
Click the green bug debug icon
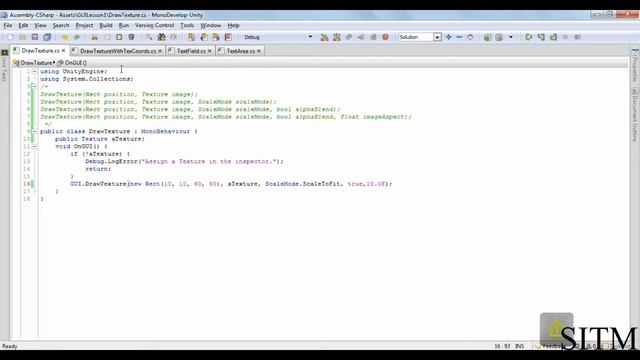coord(487,37)
